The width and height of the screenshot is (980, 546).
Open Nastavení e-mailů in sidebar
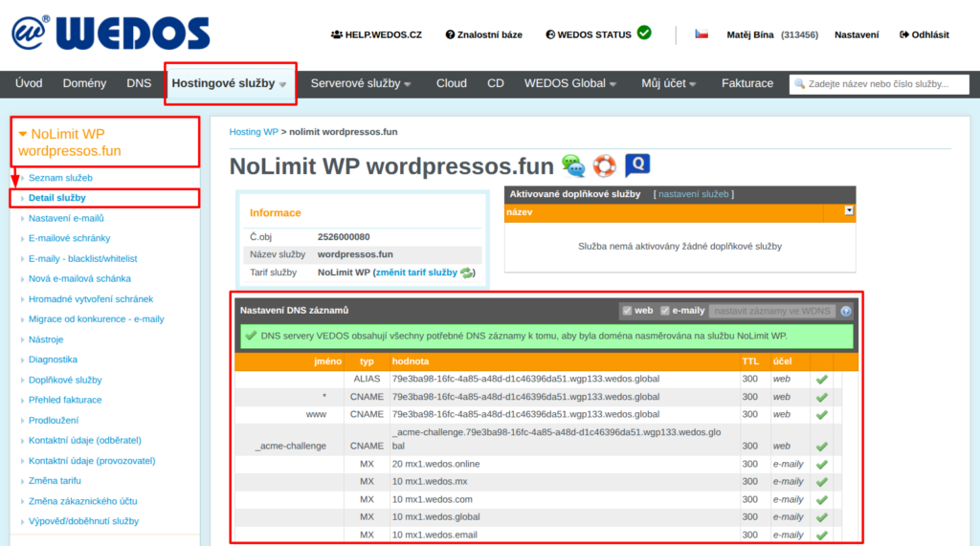[66, 219]
